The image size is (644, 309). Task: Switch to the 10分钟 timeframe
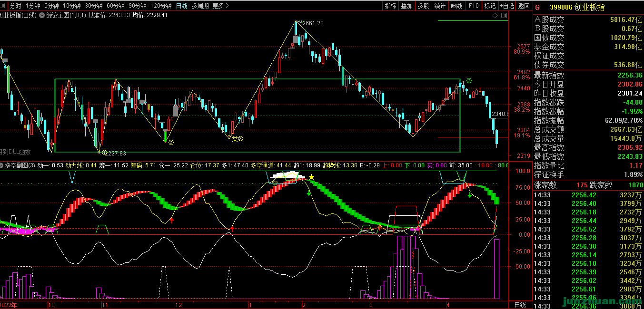[72, 6]
